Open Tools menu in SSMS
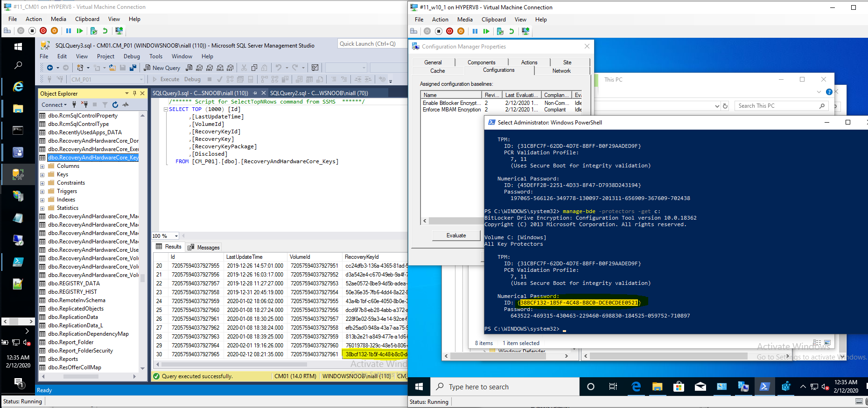Viewport: 868px width, 408px height. 156,56
